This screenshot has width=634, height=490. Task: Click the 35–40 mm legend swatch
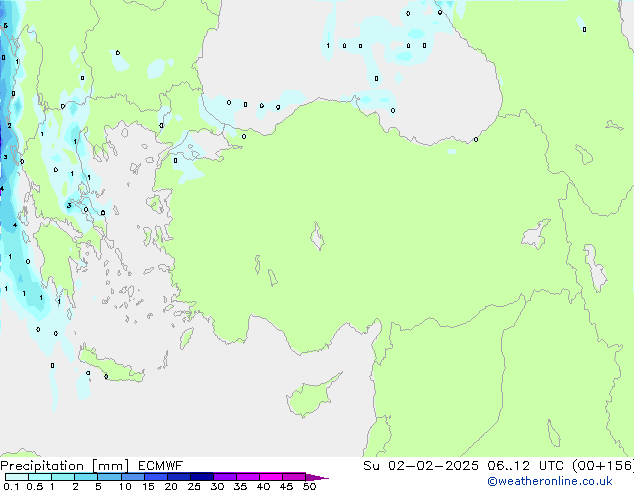(248, 477)
